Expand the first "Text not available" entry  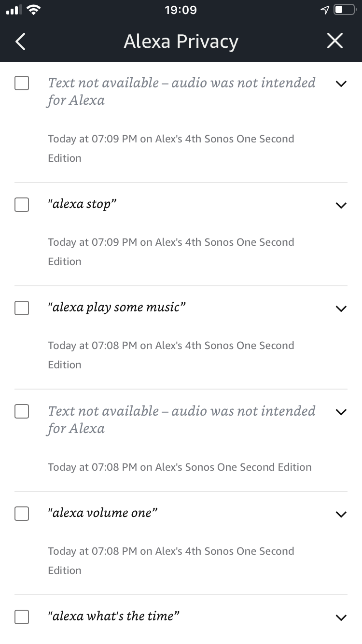pyautogui.click(x=341, y=84)
